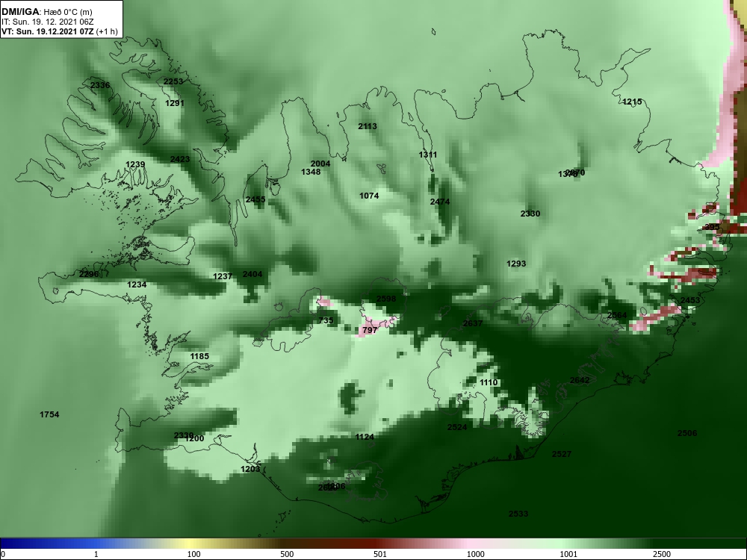This screenshot has width=747, height=560.
Task: Pick the map value 2423
Action: (180, 159)
